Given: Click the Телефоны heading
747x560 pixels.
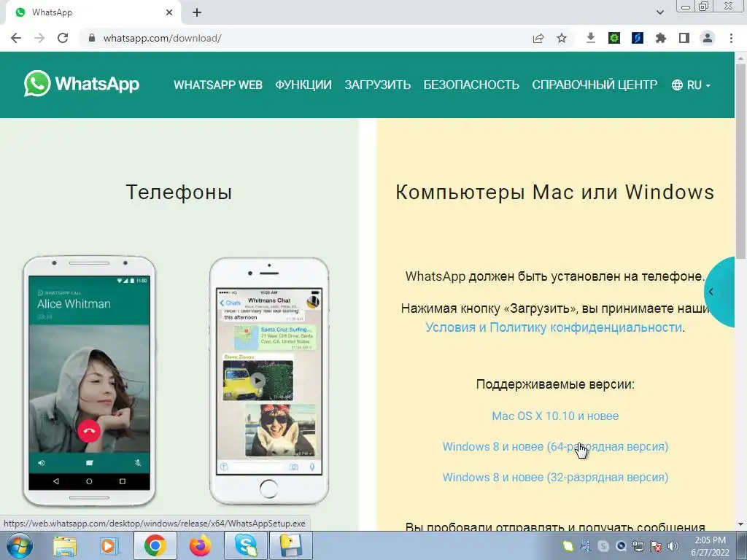Looking at the screenshot, I should tap(179, 192).
